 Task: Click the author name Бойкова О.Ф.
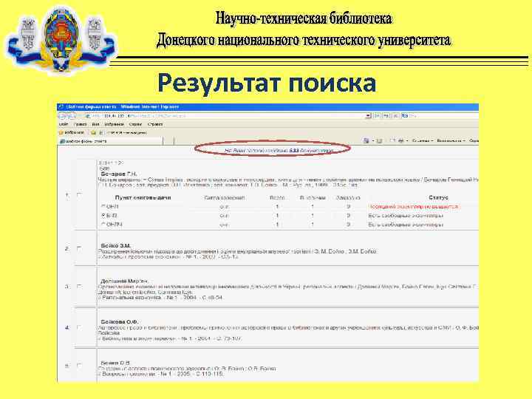[120, 321]
